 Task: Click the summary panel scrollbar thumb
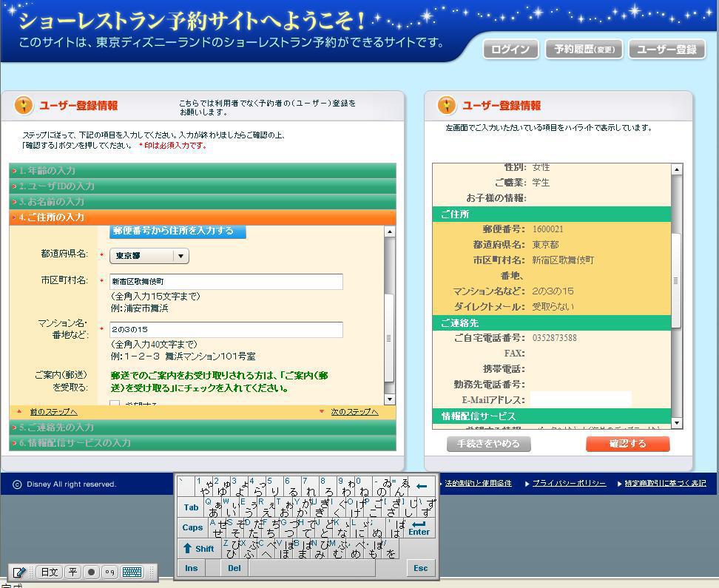coord(676,280)
